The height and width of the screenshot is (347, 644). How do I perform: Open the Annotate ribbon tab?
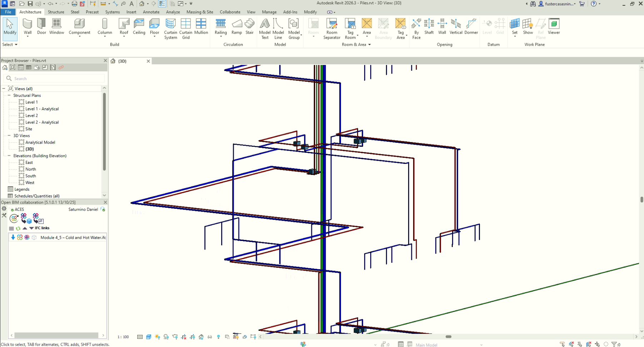(151, 12)
